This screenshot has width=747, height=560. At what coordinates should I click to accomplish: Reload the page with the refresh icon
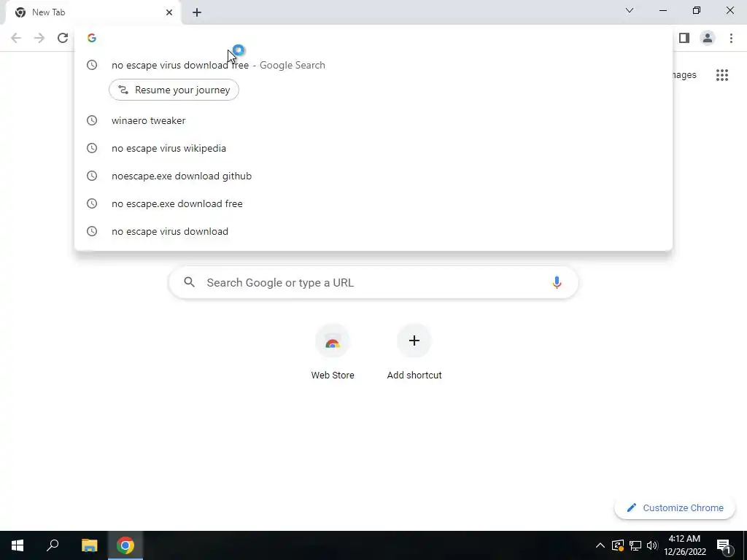click(x=63, y=38)
